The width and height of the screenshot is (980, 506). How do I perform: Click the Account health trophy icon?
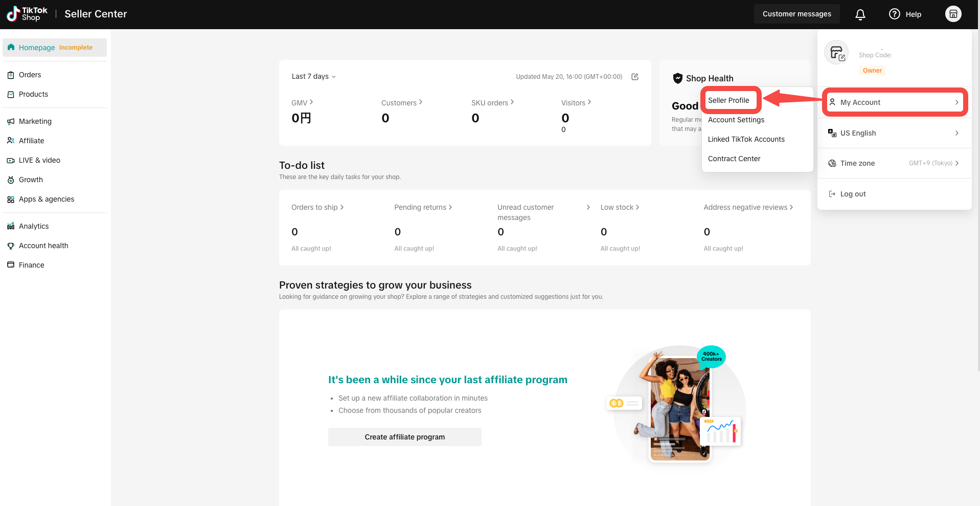tap(11, 246)
